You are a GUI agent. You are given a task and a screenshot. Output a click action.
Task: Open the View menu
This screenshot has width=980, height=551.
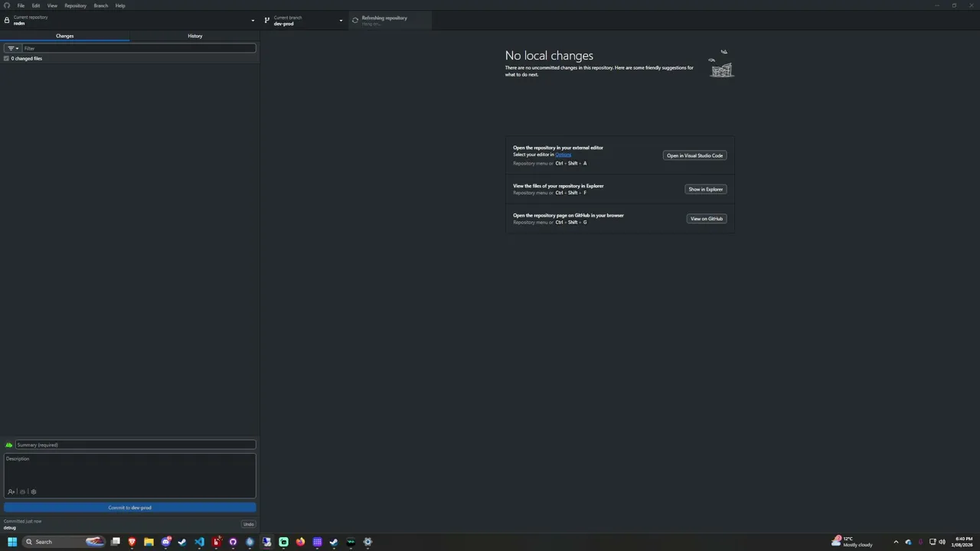point(52,5)
